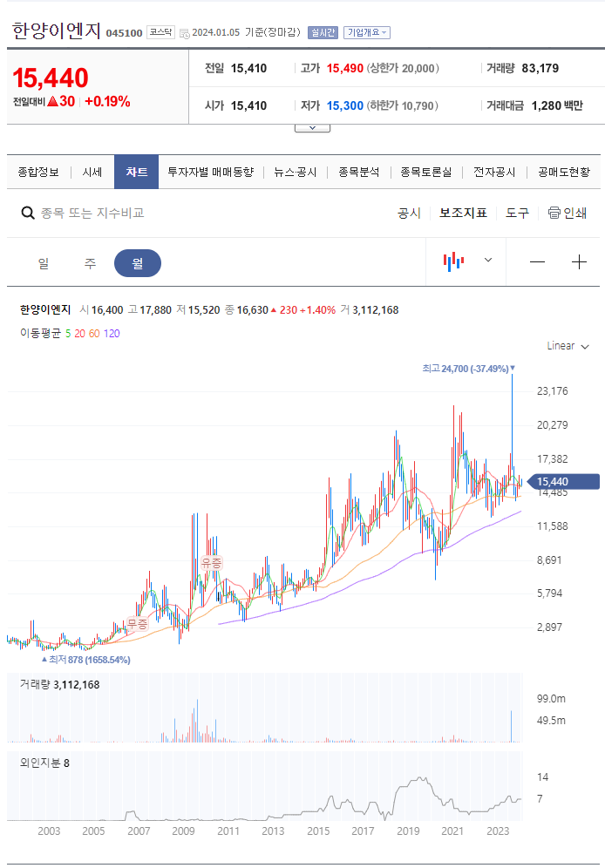Click the 외인지분 8 panel label
The image size is (605, 868).
44,763
